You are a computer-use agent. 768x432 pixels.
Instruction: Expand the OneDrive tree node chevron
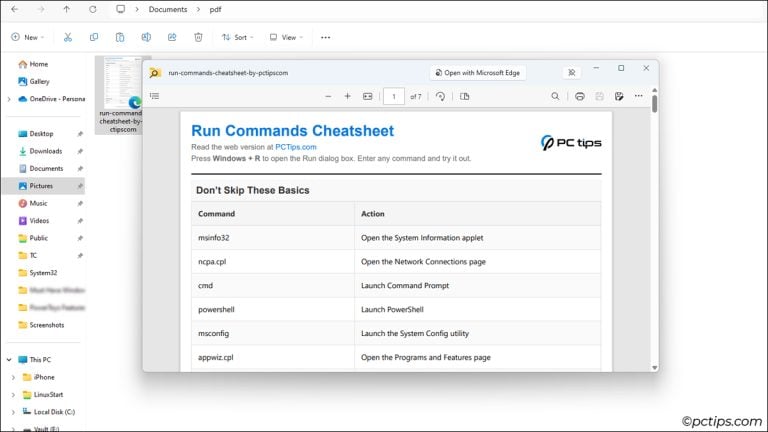pos(10,99)
